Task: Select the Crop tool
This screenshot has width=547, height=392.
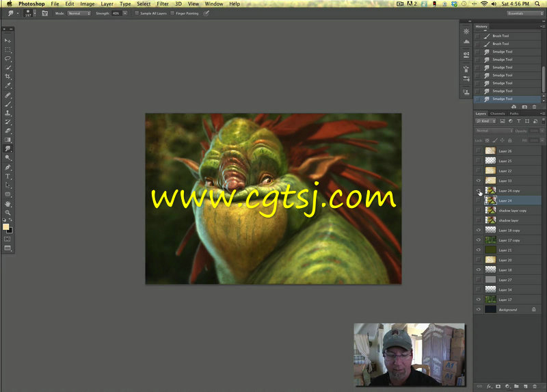Action: pyautogui.click(x=8, y=77)
